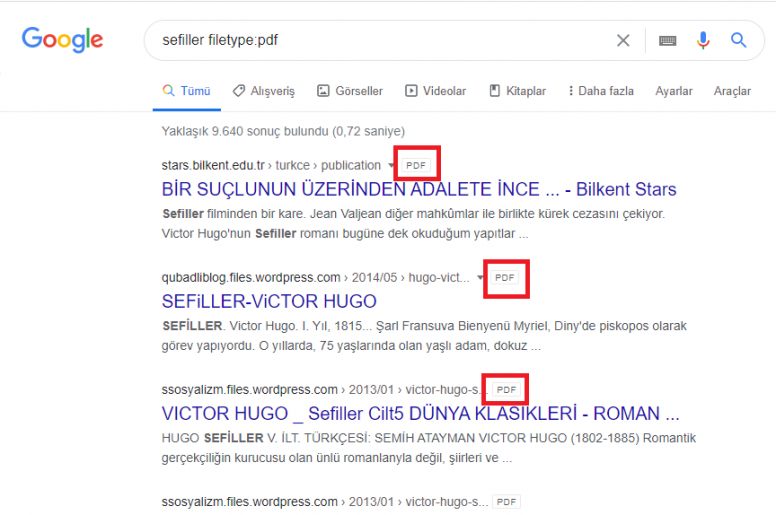
Task: Click the Google logo
Action: click(63, 40)
